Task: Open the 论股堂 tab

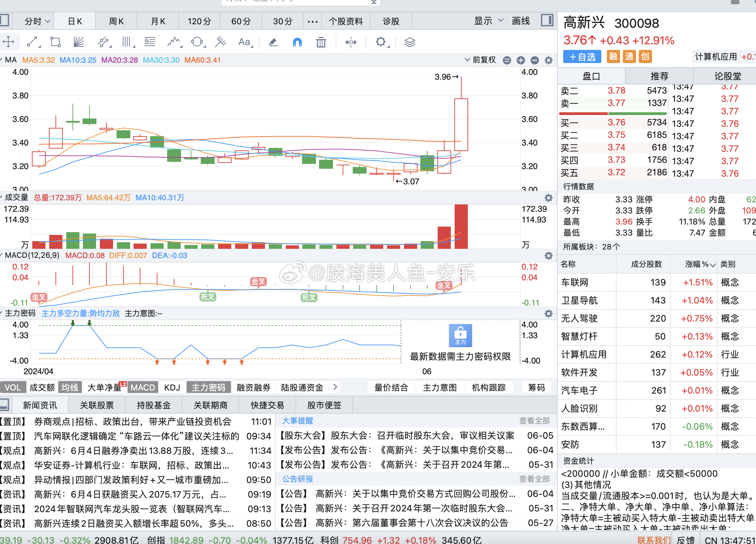Action: 727,76
